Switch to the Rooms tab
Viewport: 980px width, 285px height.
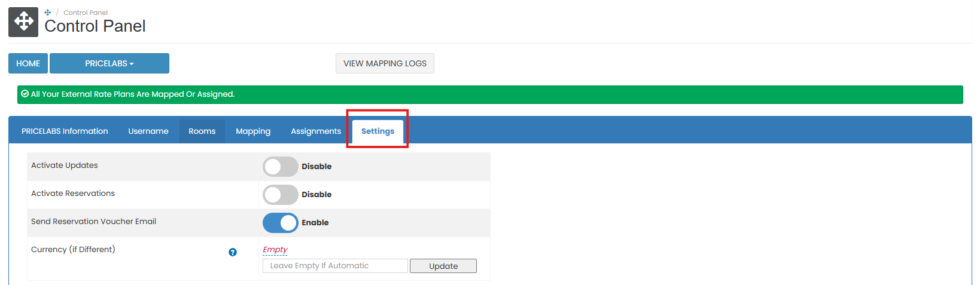tap(202, 131)
